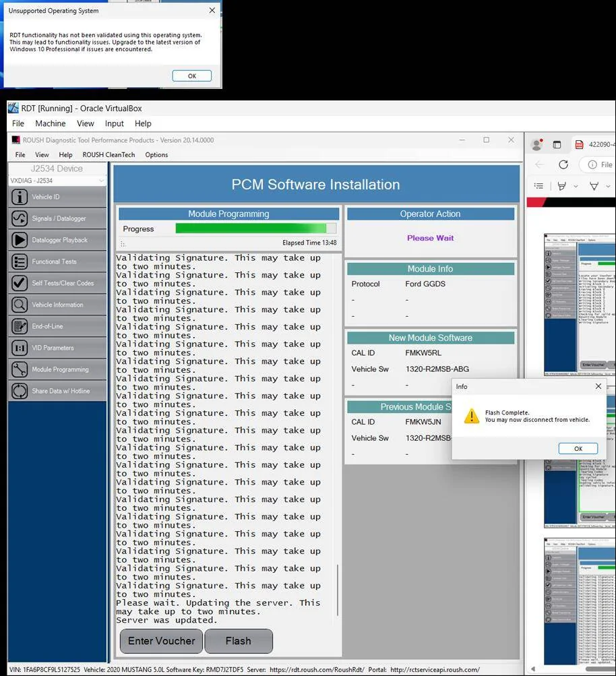The height and width of the screenshot is (676, 616).
Task: Open VID Parameters icon
Action: click(x=20, y=348)
